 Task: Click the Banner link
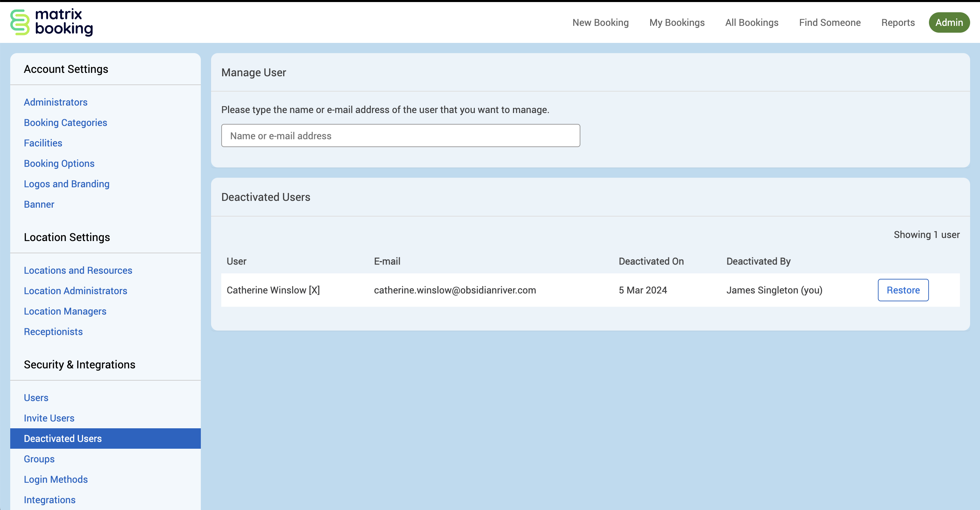point(39,204)
